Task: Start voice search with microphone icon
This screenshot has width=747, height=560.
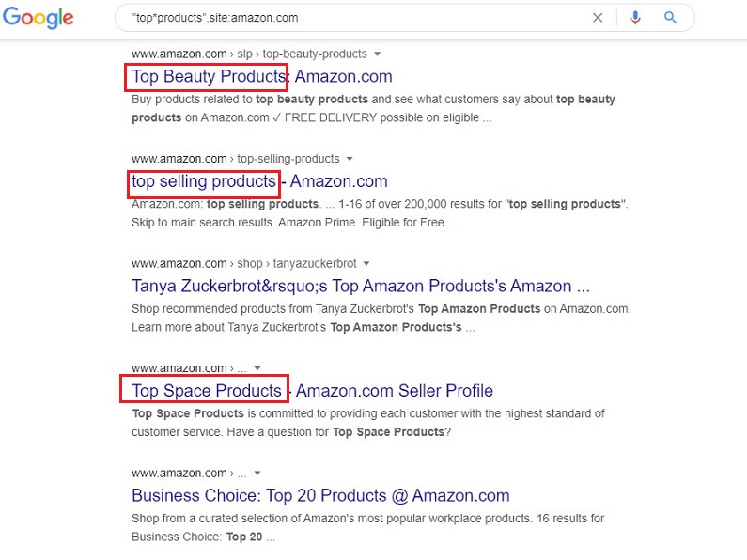Action: tap(635, 18)
